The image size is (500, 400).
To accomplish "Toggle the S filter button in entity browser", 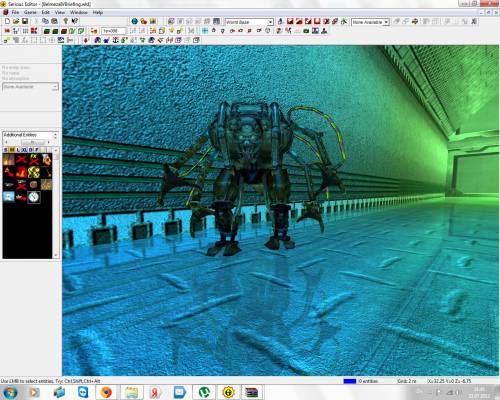I will 6,150.
